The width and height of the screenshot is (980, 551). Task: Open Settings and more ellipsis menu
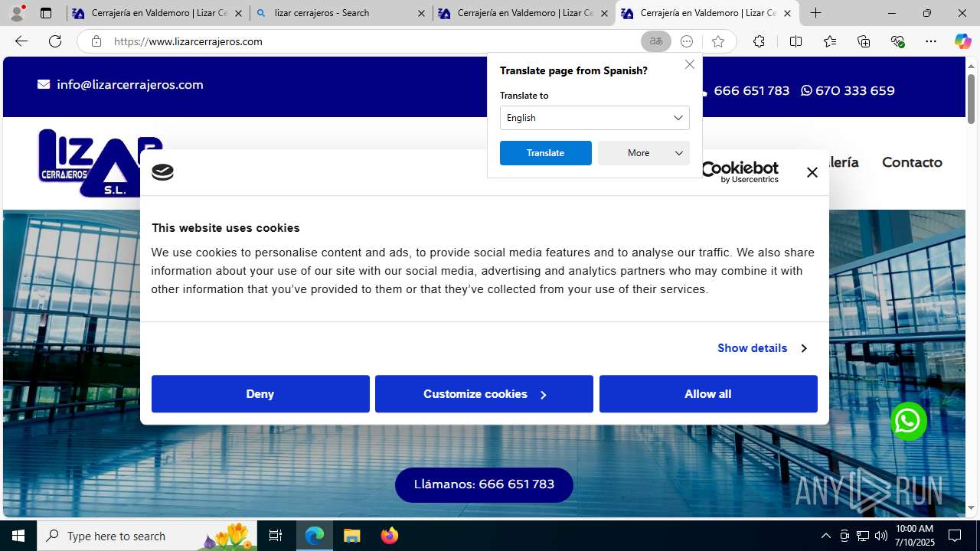[931, 41]
